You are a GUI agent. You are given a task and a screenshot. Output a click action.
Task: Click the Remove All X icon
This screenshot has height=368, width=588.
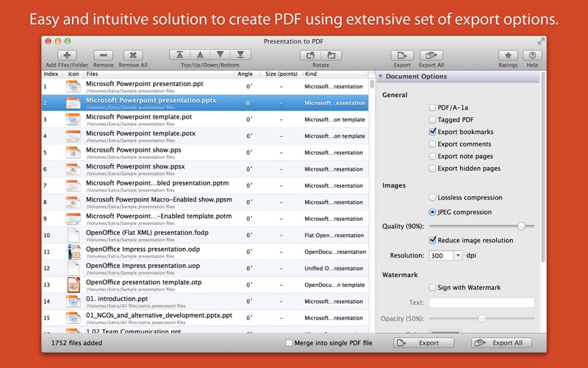point(133,55)
